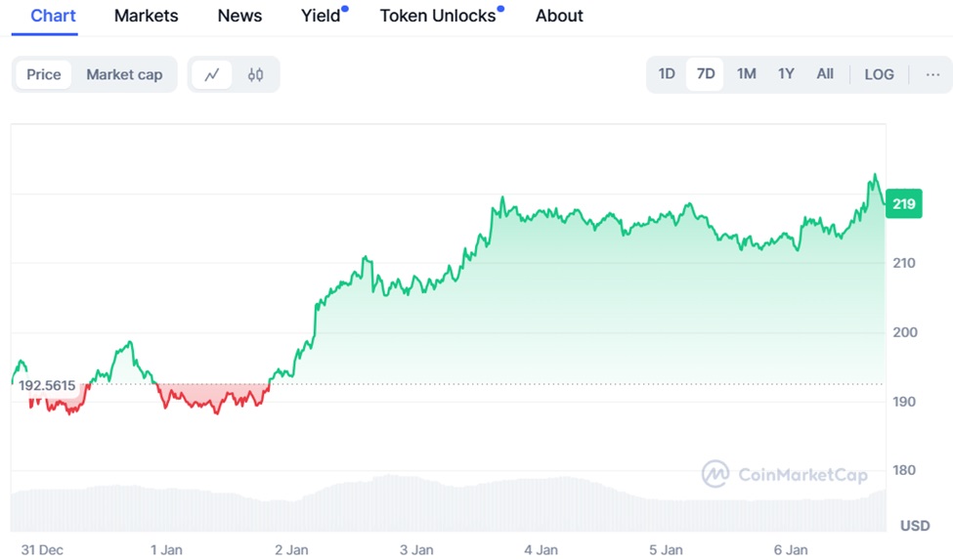This screenshot has width=953, height=560.
Task: View the Token Unlocks tab
Action: 438,16
